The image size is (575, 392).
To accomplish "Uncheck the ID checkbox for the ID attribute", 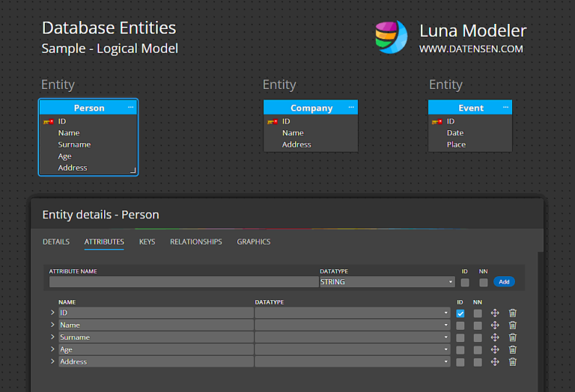I will coord(460,313).
